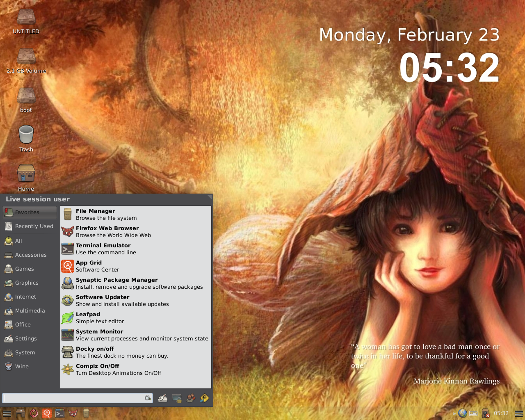Open the Graphics category

[x=30, y=283]
